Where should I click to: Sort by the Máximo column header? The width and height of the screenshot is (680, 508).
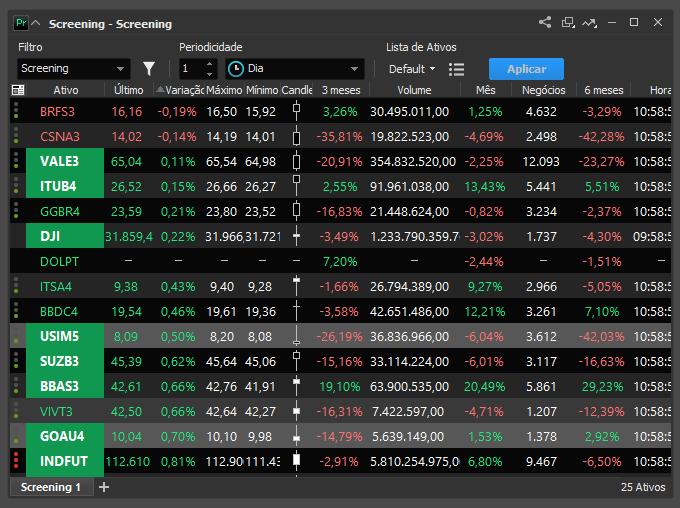point(224,90)
